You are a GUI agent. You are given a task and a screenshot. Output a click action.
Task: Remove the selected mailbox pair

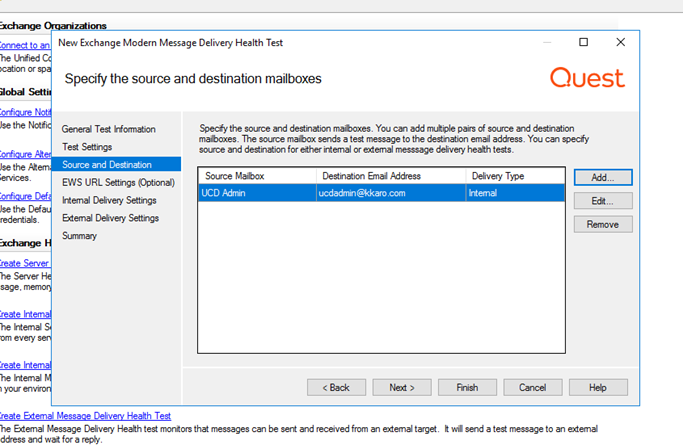pos(603,224)
